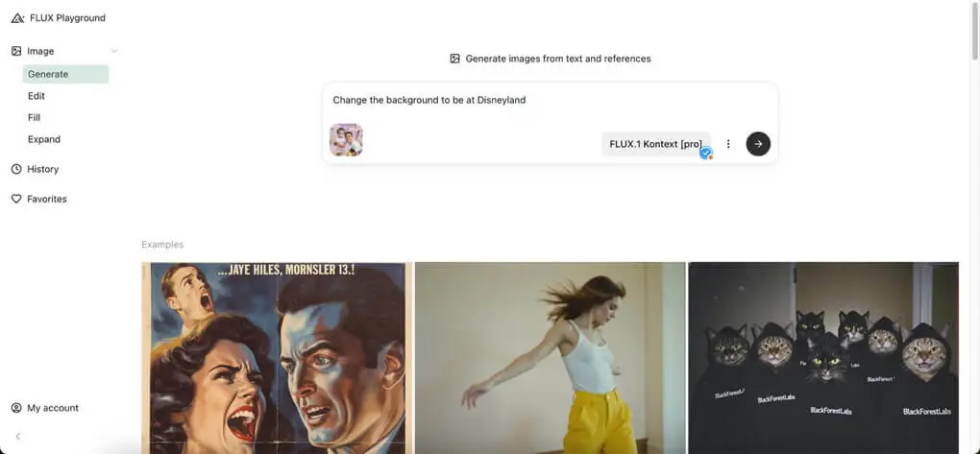This screenshot has width=980, height=454.
Task: Click into the prompt text field
Action: point(548,100)
